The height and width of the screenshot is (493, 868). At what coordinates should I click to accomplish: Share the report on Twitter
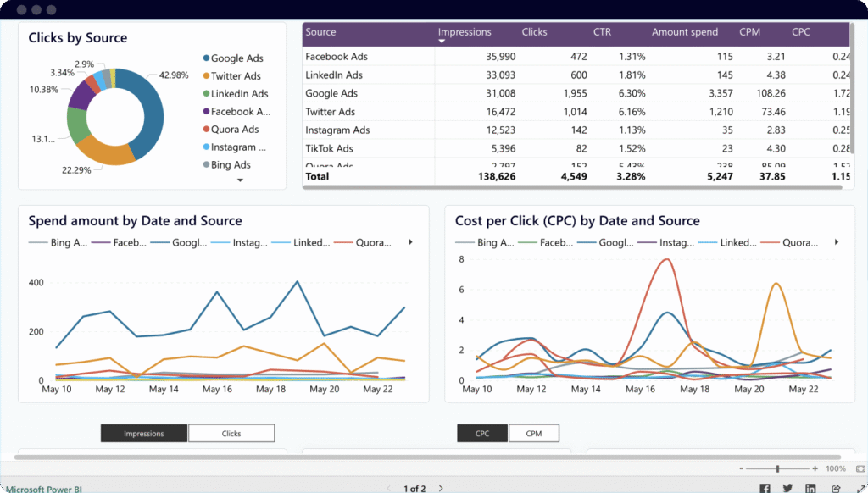point(787,488)
